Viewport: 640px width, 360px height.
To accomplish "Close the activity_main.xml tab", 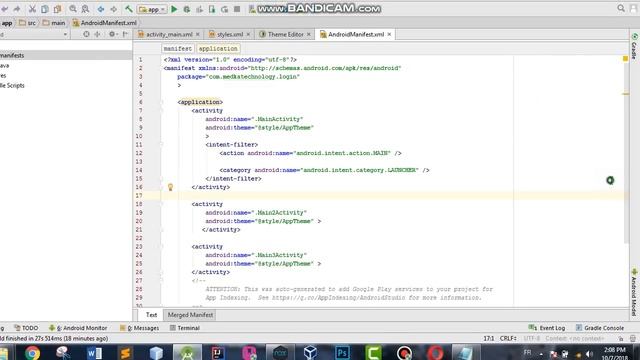I will (x=198, y=35).
